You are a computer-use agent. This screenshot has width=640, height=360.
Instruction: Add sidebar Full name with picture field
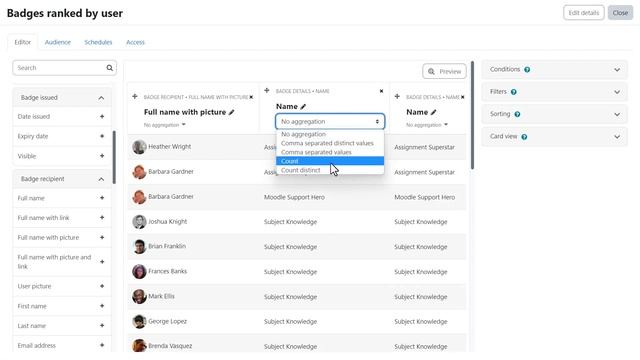pos(102,237)
